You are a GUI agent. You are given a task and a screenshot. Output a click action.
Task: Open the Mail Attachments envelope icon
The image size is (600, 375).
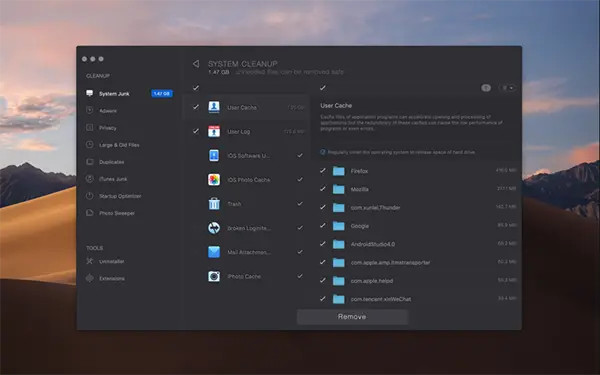click(214, 252)
